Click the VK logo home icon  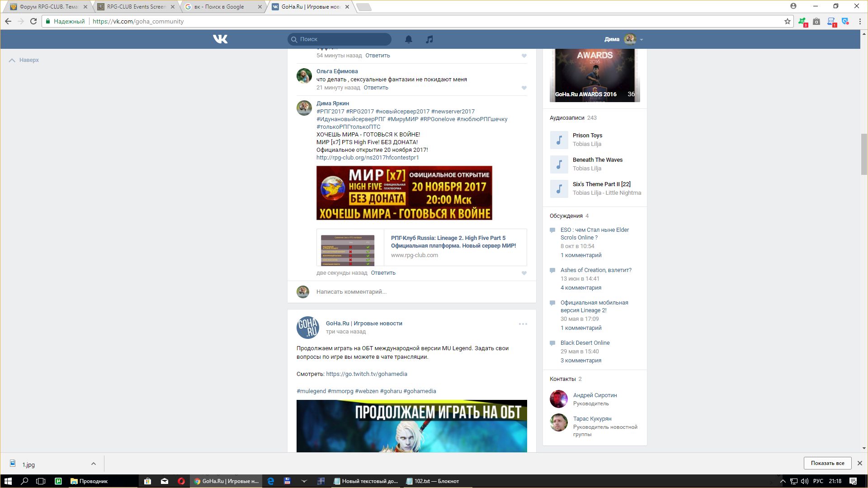point(220,39)
